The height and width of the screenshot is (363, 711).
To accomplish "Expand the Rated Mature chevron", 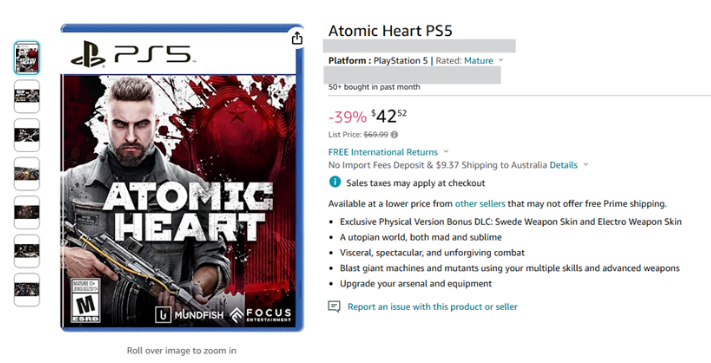I will [x=501, y=60].
